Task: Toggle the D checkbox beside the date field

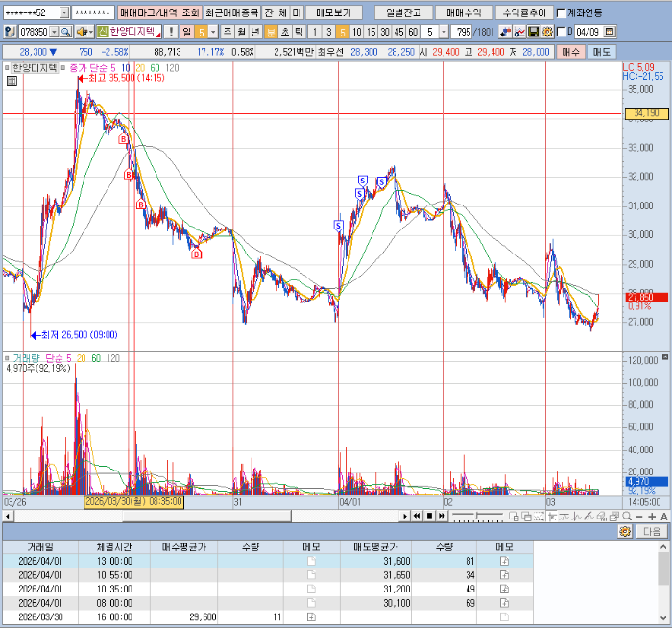Action: [561, 32]
